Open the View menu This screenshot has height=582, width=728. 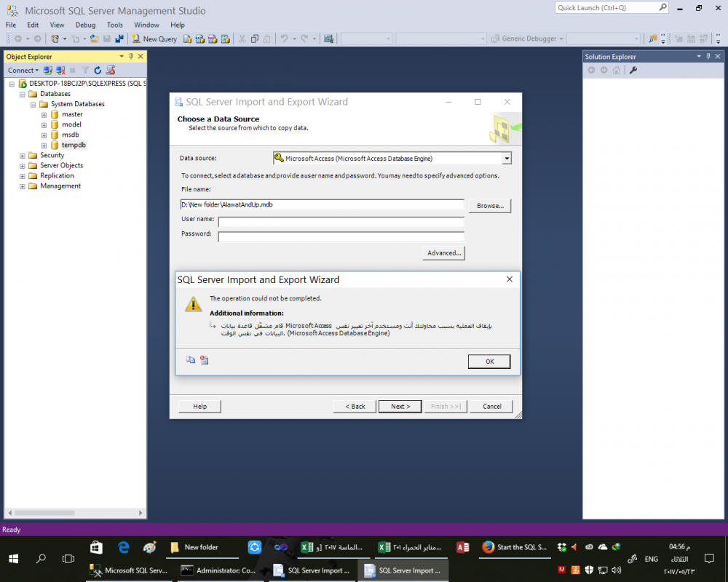click(x=57, y=25)
